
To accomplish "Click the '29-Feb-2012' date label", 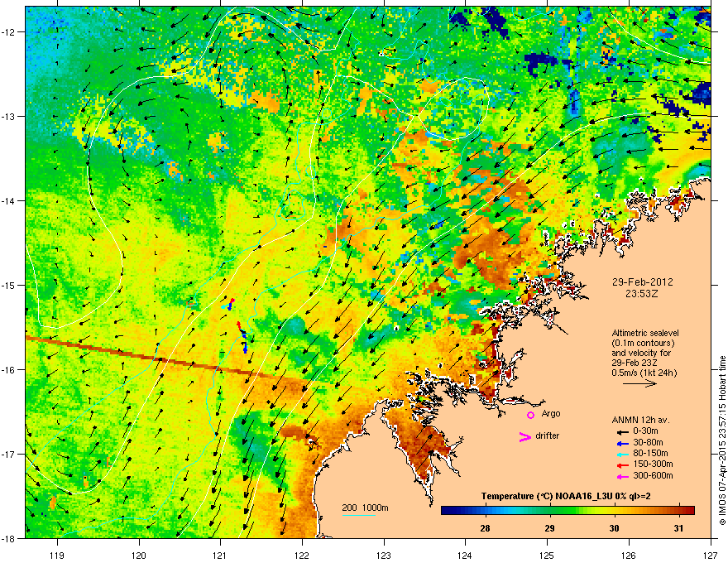I will click(642, 282).
